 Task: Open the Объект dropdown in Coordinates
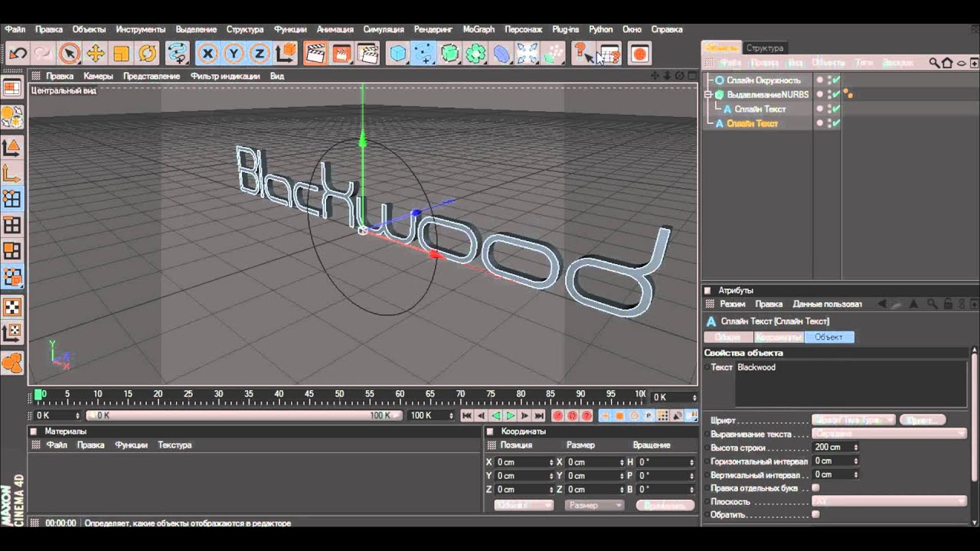coord(524,505)
